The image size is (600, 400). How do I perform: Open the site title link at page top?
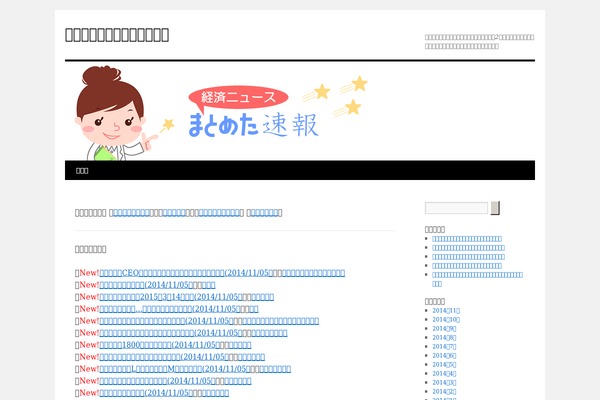117,35
